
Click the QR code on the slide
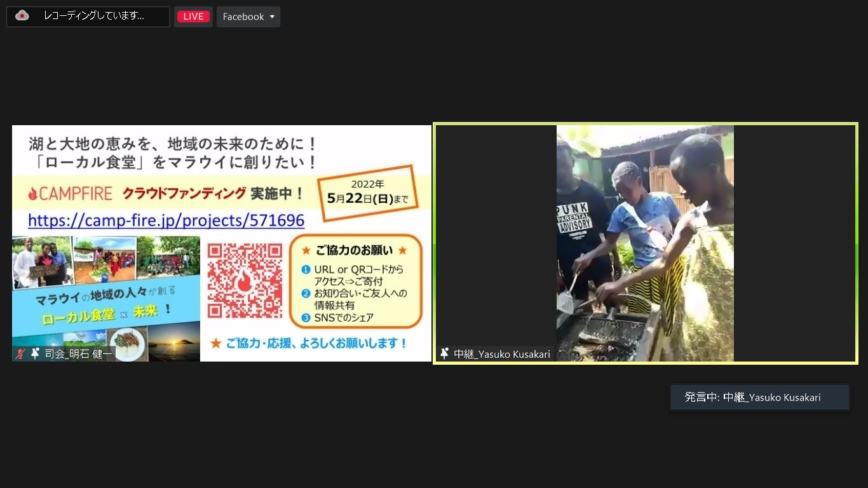click(245, 280)
